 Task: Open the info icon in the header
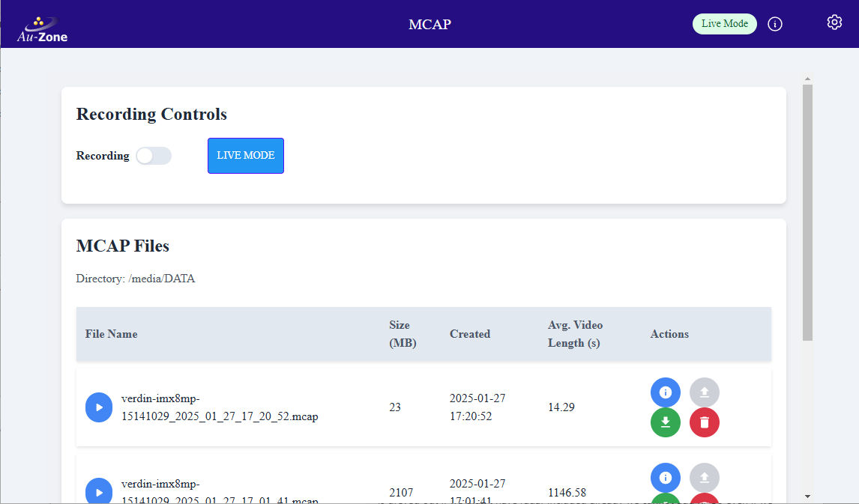tap(774, 24)
